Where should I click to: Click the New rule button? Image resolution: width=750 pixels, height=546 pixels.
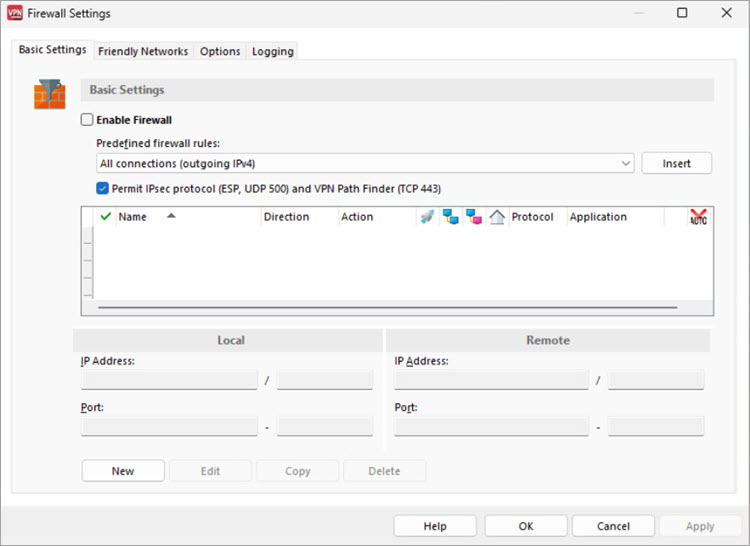coord(123,471)
